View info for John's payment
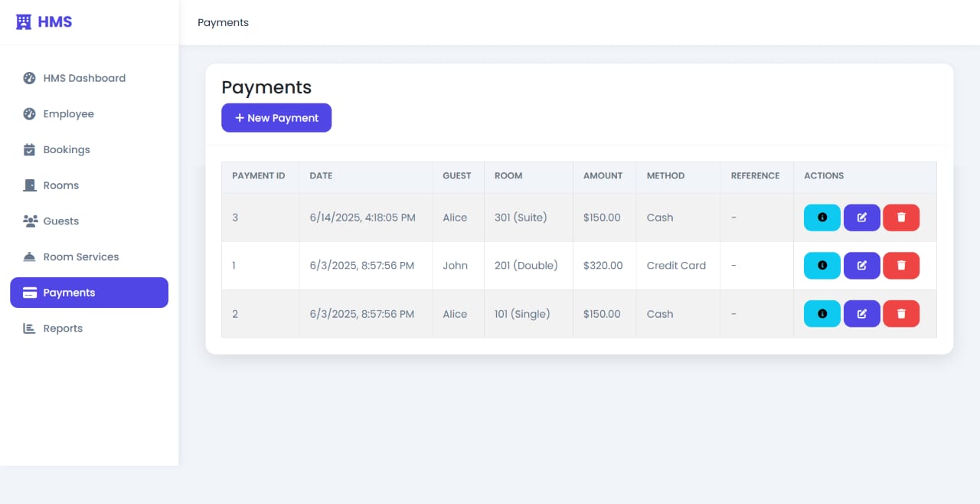980x504 pixels. tap(822, 266)
